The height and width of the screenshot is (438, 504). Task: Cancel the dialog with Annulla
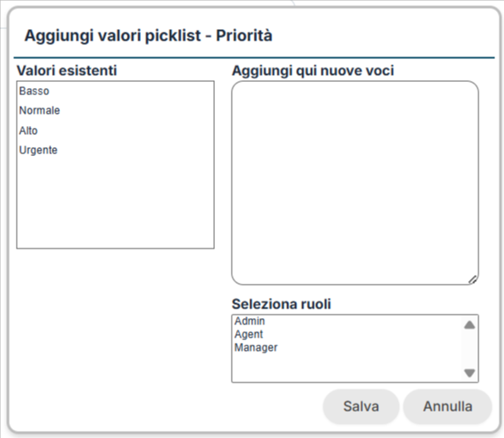click(x=448, y=406)
